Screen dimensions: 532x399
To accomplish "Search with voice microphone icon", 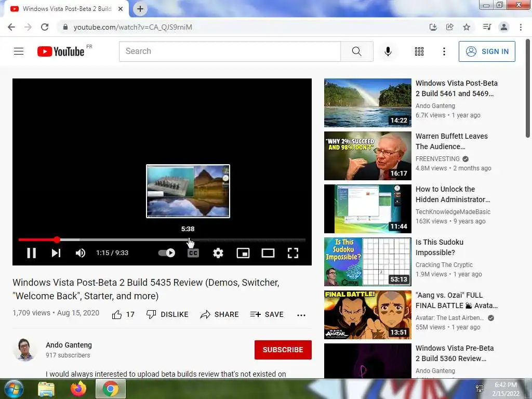I will 388,51.
